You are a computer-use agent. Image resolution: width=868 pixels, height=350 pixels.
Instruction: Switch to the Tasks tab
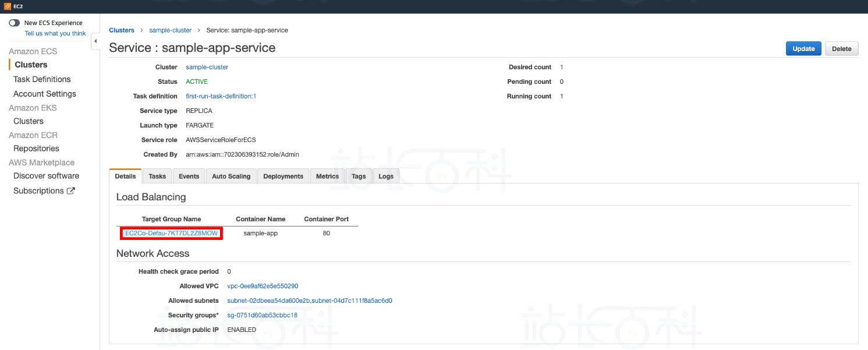[x=157, y=176]
